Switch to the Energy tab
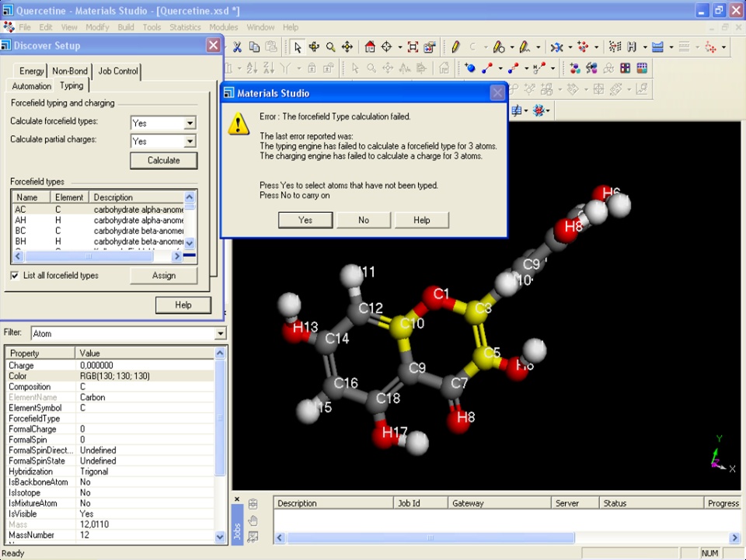Image resolution: width=746 pixels, height=560 pixels. 31,71
